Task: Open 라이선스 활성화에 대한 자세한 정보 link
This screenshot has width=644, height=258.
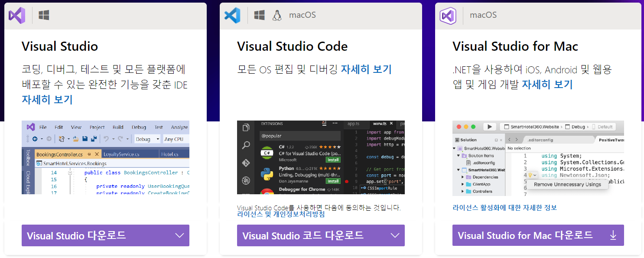Action: coord(504,208)
